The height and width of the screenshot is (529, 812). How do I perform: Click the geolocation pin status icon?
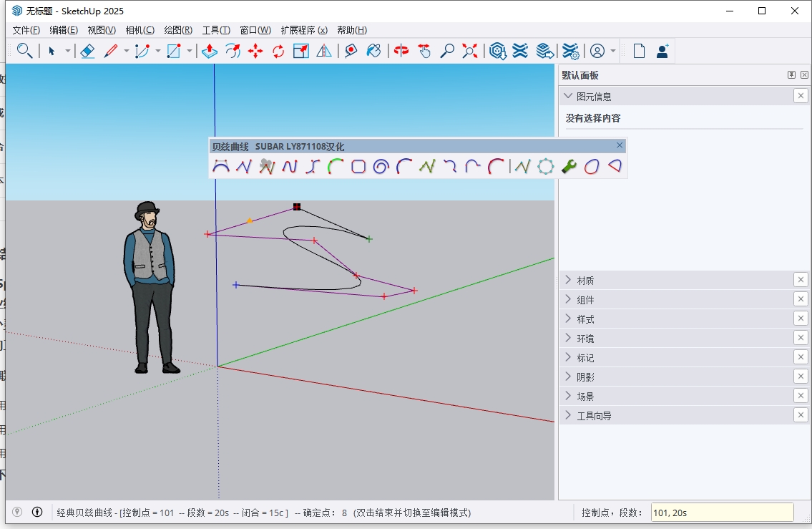point(17,512)
